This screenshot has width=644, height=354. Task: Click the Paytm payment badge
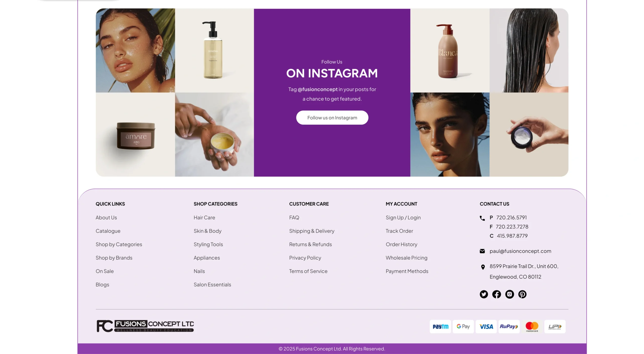pyautogui.click(x=440, y=326)
